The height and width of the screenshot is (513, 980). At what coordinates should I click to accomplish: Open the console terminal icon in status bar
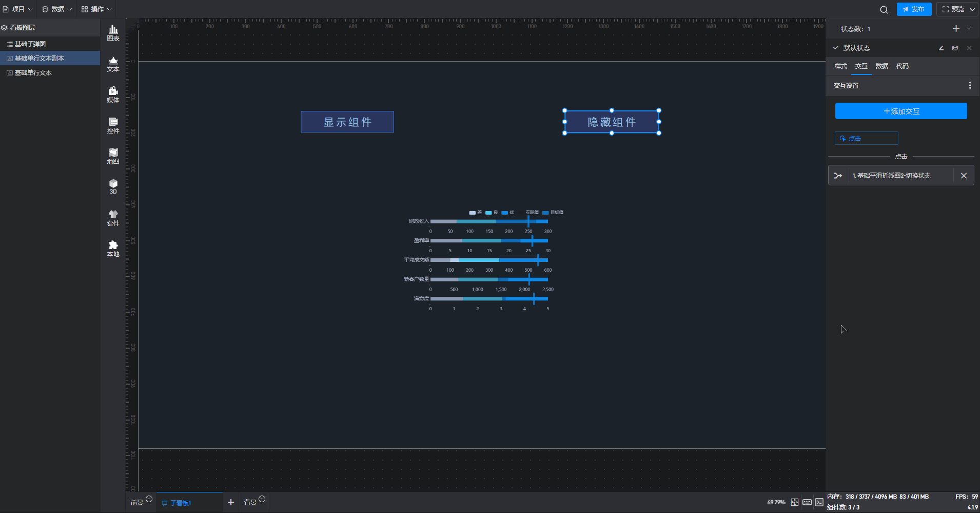click(819, 502)
